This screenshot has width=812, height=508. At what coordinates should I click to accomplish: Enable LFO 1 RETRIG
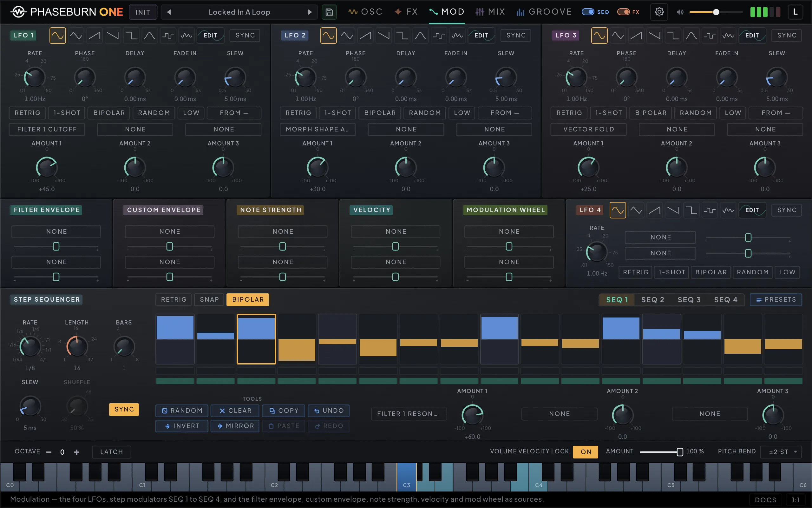(x=27, y=113)
